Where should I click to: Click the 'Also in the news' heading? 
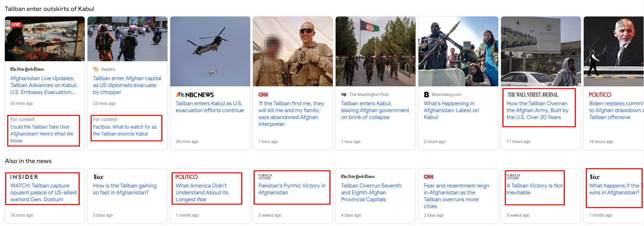pyautogui.click(x=28, y=161)
